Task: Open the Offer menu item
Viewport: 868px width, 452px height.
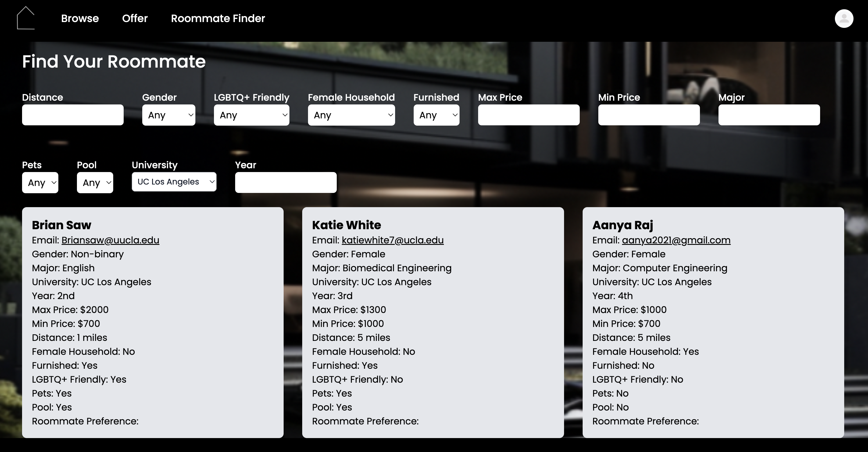Action: pyautogui.click(x=135, y=18)
